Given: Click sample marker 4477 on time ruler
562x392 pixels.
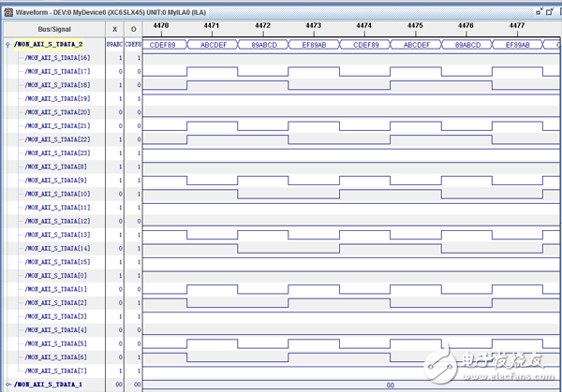Looking at the screenshot, I should 517,26.
